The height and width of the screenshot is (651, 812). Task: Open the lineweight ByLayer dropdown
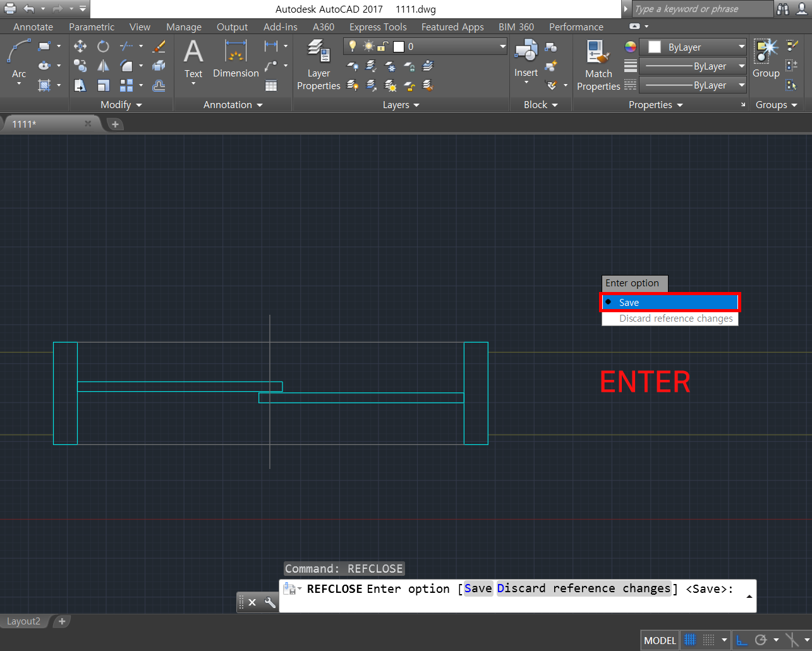coord(693,66)
